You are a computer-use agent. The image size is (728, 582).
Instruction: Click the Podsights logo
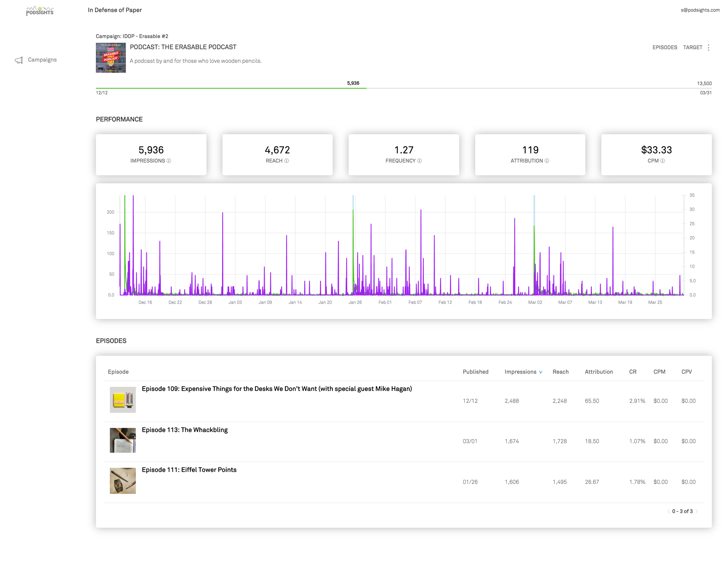point(40,10)
